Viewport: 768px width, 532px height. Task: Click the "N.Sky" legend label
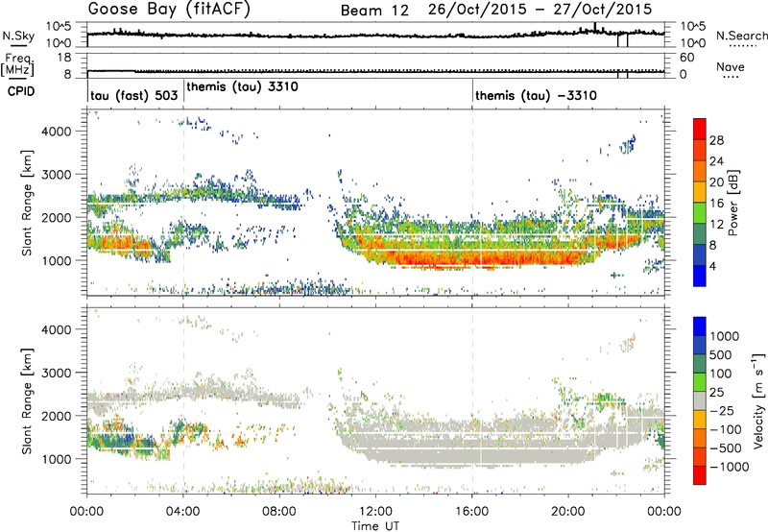point(18,36)
